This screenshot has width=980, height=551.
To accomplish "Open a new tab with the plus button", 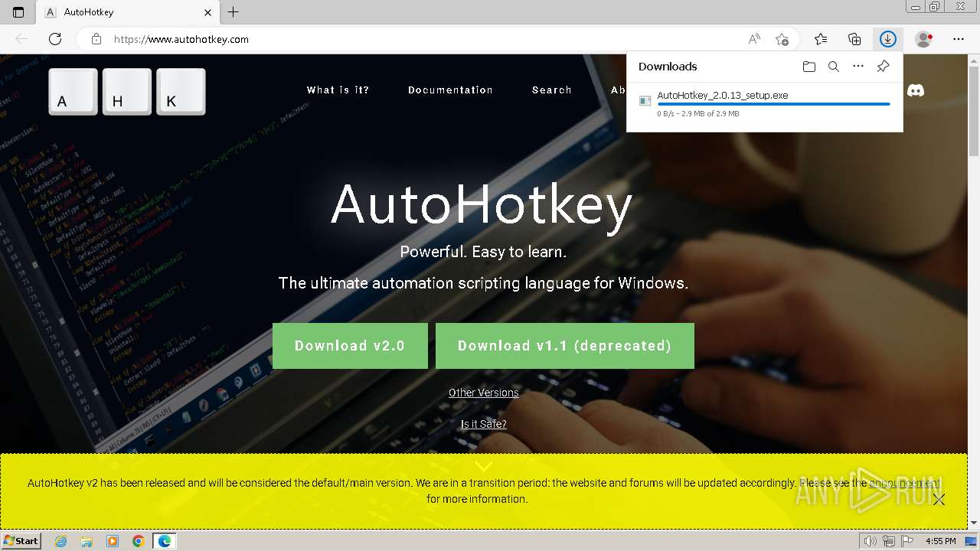I will [234, 12].
